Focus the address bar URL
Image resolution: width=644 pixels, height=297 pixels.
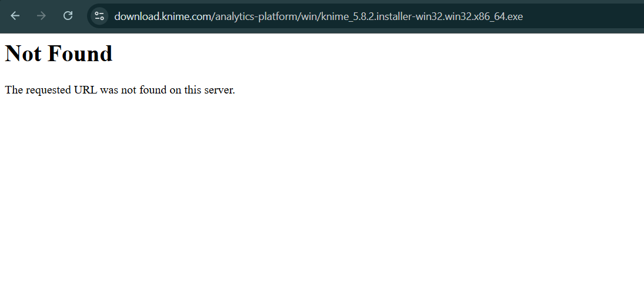point(318,16)
